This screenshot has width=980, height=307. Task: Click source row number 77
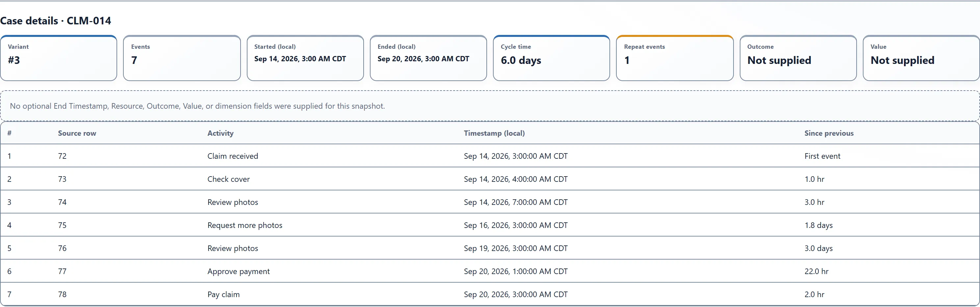point(62,271)
